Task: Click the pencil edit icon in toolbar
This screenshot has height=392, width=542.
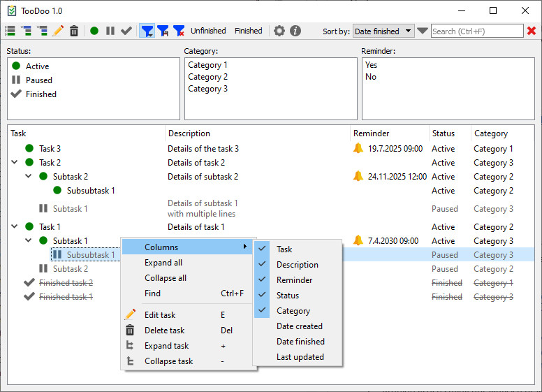Action: pos(58,31)
